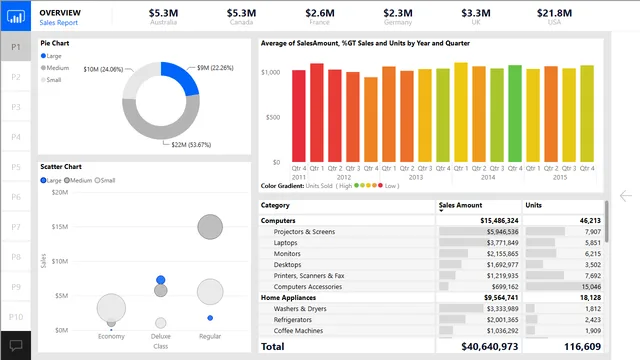Choose the UK $3.3M card
Viewport: 640px width, 360px height.
click(x=476, y=16)
